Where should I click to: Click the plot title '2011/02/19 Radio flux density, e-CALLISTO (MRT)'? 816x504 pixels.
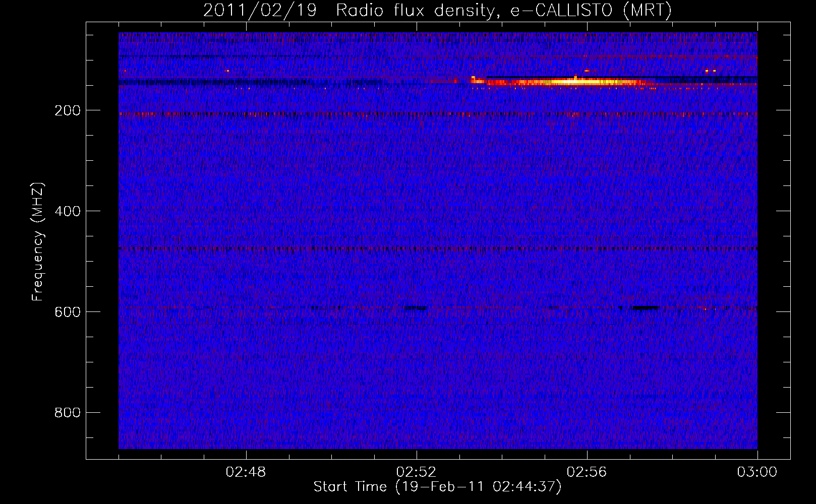click(x=437, y=10)
